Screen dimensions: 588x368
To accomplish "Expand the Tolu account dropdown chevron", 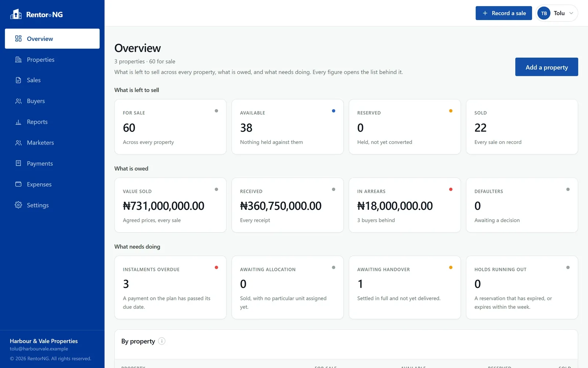I will click(x=571, y=13).
